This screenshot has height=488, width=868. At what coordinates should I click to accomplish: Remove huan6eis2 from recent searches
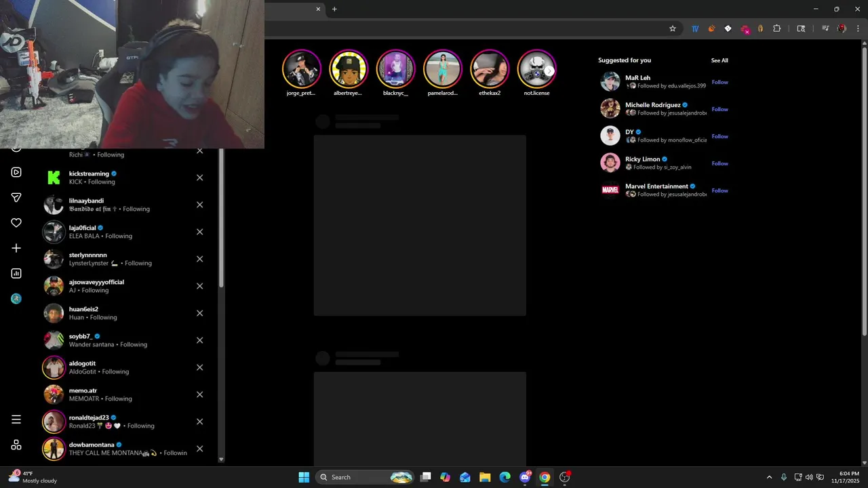[x=199, y=313]
